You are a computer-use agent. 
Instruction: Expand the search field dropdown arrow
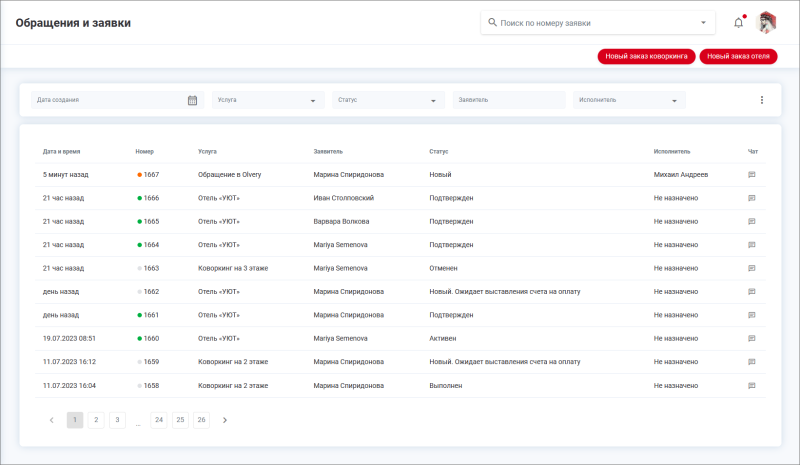point(703,22)
